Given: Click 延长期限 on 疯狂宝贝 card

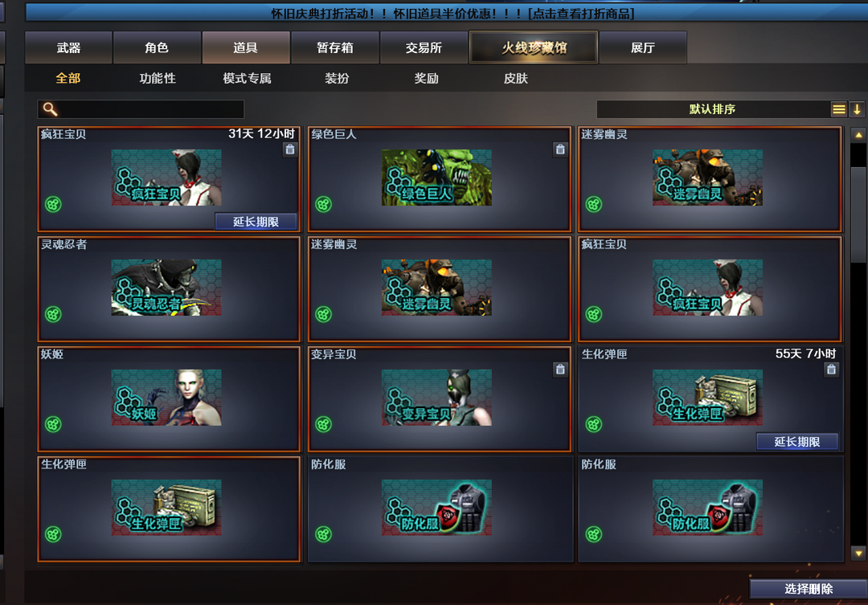Looking at the screenshot, I should click(x=256, y=222).
